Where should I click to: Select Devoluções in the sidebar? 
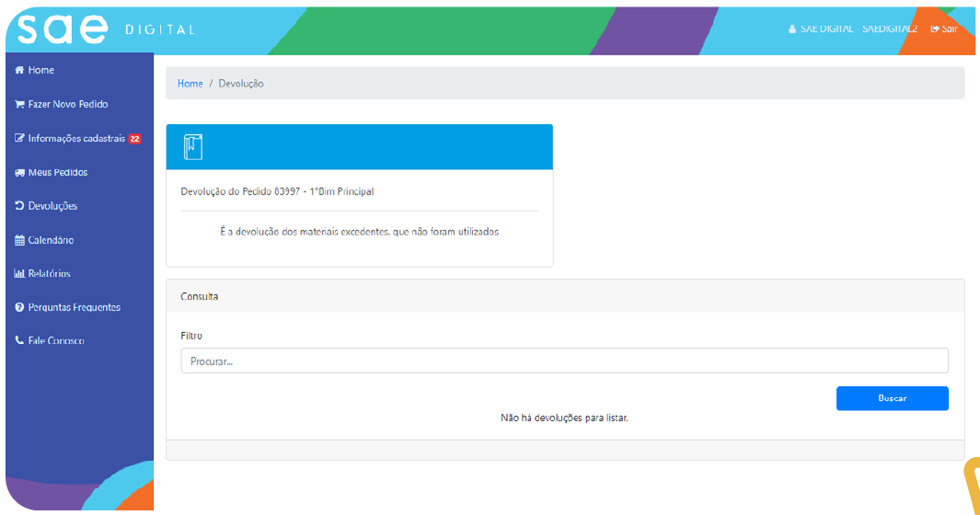click(52, 206)
